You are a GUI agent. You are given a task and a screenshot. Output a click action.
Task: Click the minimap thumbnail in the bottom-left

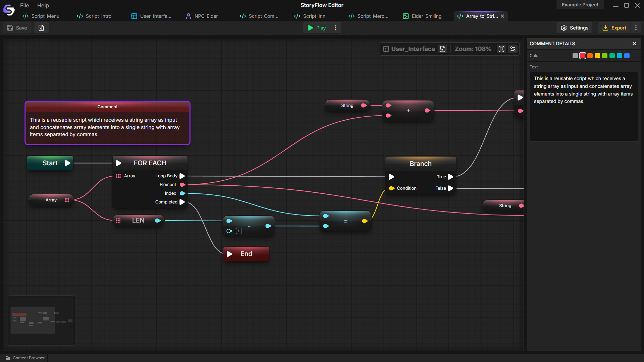click(41, 320)
